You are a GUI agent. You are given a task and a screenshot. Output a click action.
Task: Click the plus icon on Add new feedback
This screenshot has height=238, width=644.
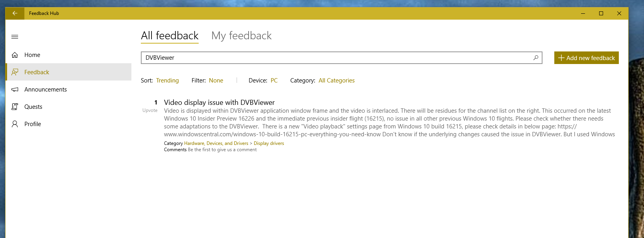[561, 58]
